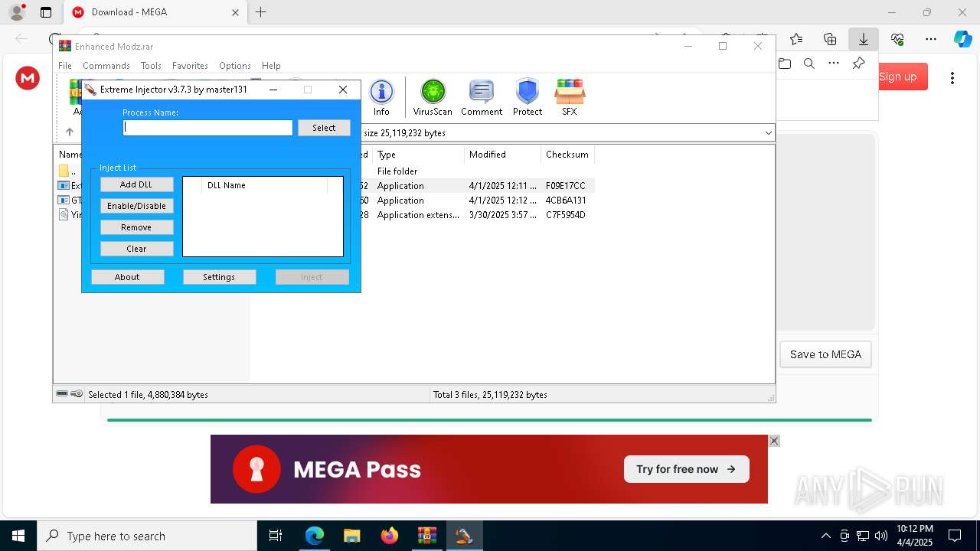Click Try for free now button
The image size is (980, 551).
point(686,469)
